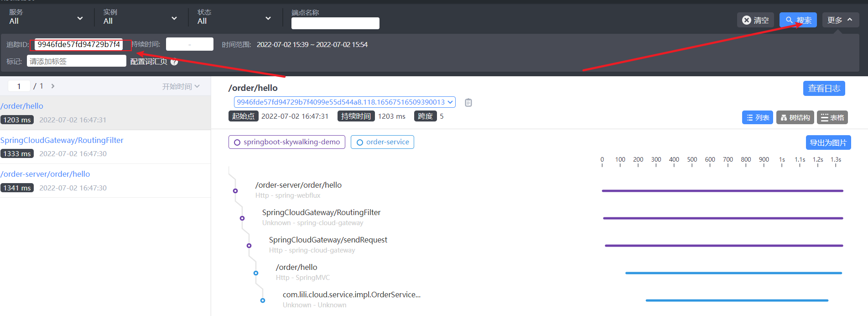Screen dimensions: 868x316
Task: Click the 1333 ms duration badge
Action: (x=17, y=154)
